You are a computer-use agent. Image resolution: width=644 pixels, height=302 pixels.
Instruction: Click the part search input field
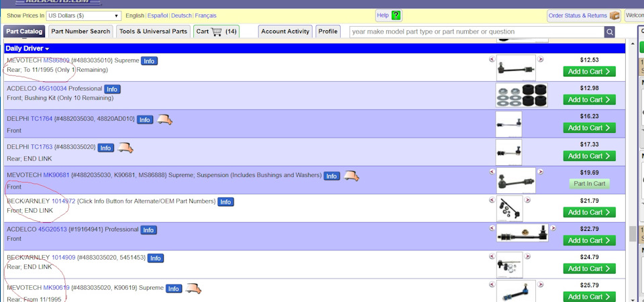[476, 32]
